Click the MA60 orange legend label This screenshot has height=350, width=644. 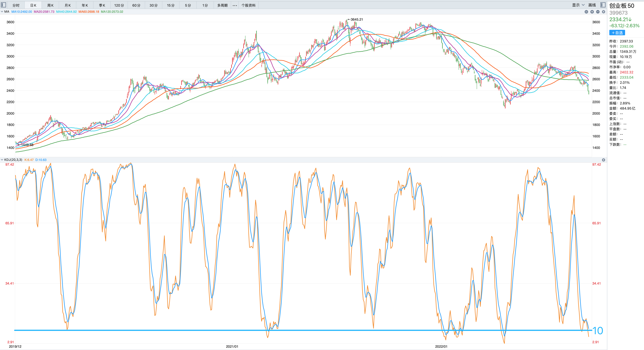89,11
